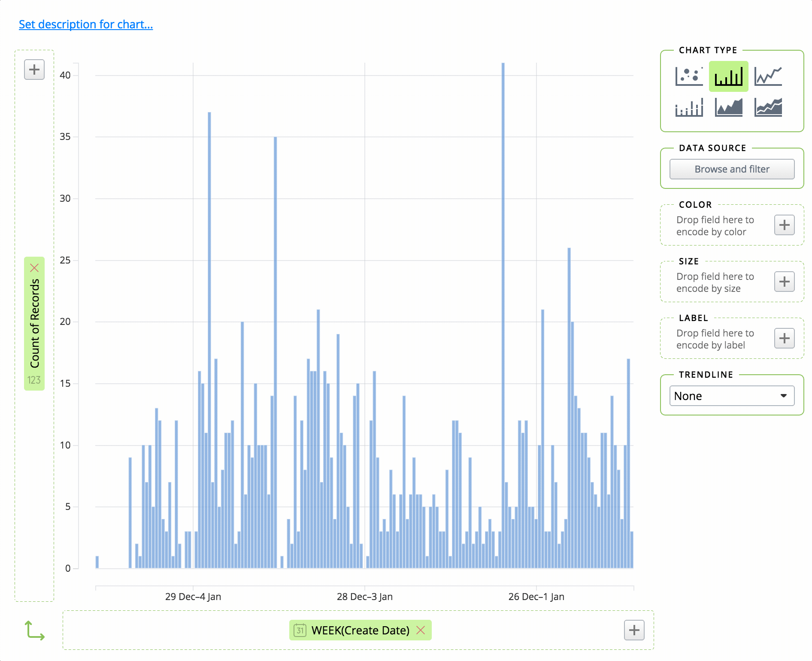This screenshot has height=661, width=812.
Task: Select the scatter plot chart type
Action: tap(688, 76)
